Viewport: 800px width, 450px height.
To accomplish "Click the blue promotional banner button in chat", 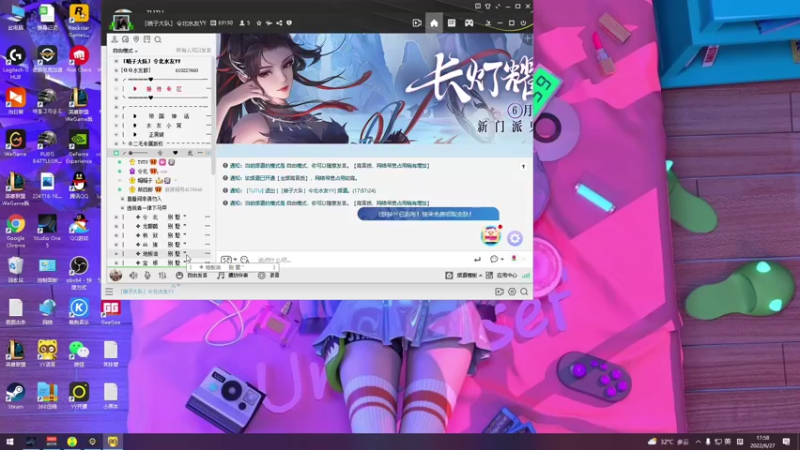I will 428,214.
